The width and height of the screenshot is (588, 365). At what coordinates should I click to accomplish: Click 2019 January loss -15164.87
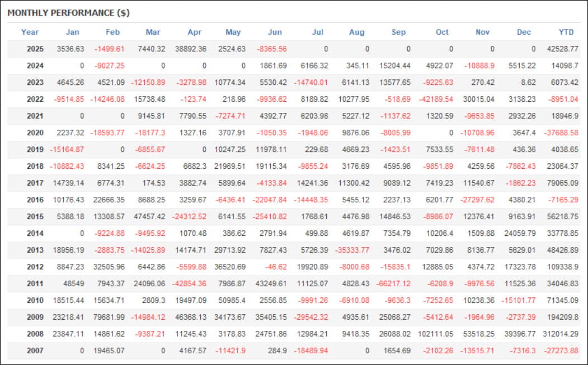click(x=67, y=150)
